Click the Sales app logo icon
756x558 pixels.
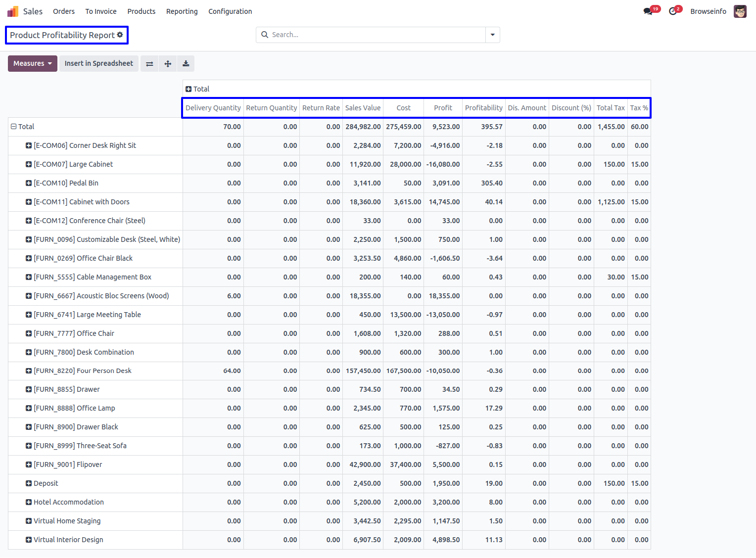(13, 11)
